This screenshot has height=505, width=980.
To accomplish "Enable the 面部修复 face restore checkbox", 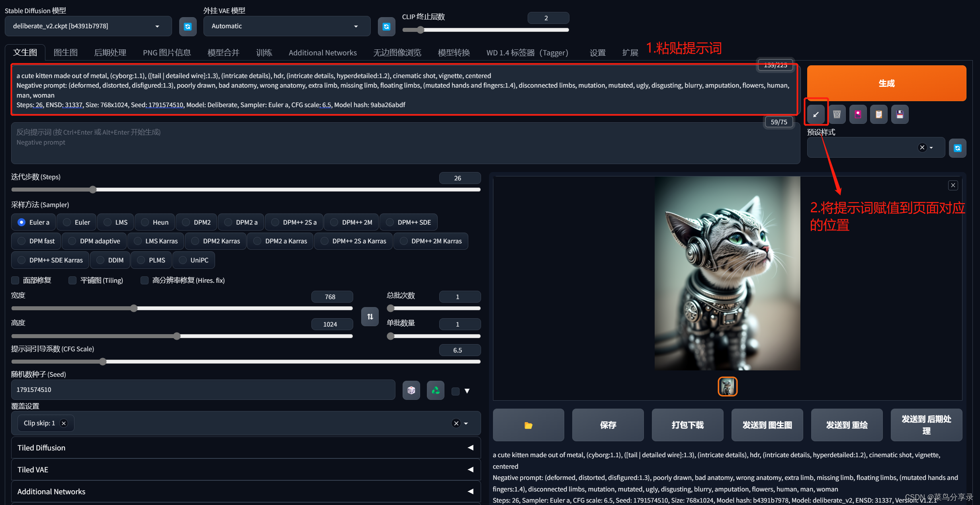I will pyautogui.click(x=16, y=280).
